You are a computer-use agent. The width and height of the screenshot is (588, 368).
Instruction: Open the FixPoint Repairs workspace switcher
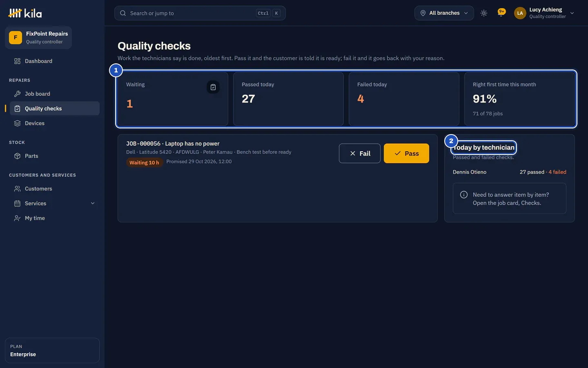click(38, 38)
